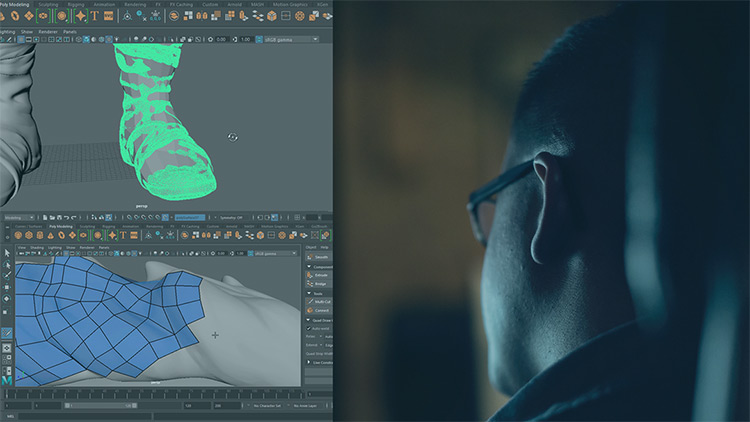This screenshot has width=750, height=422.
Task: Collapse the Tools section in the Modeling Toolkit
Action: click(x=309, y=293)
